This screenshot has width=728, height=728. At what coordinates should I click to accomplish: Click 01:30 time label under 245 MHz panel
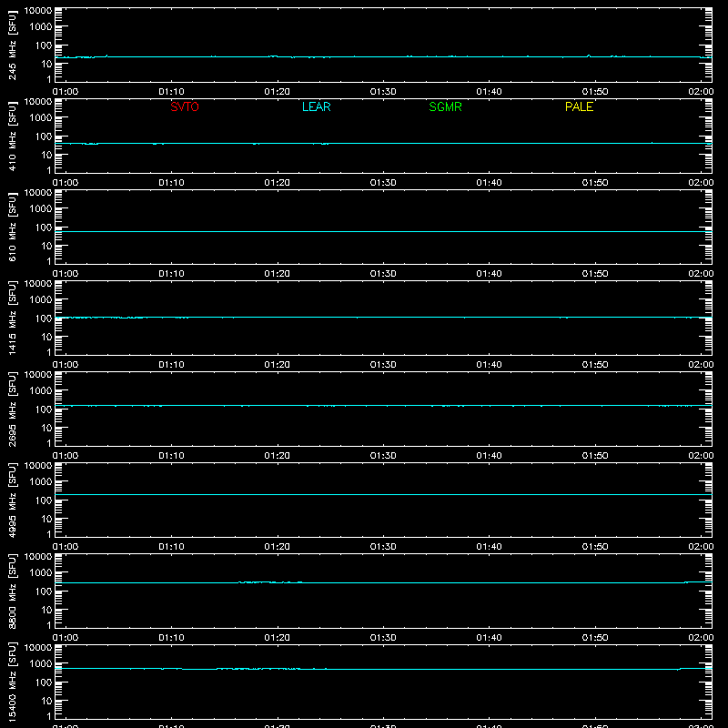(383, 92)
